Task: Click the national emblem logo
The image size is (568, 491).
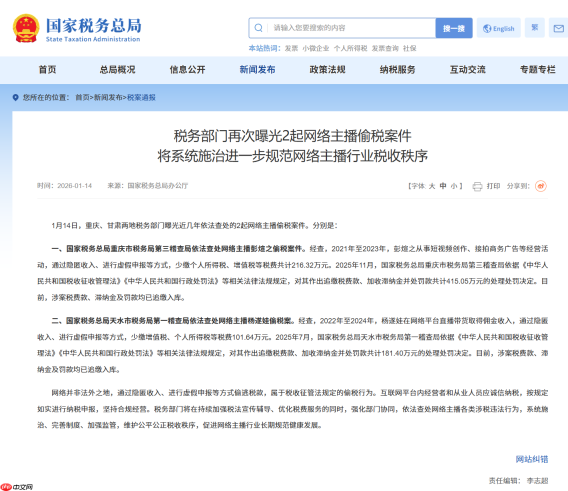Action: pos(26,28)
